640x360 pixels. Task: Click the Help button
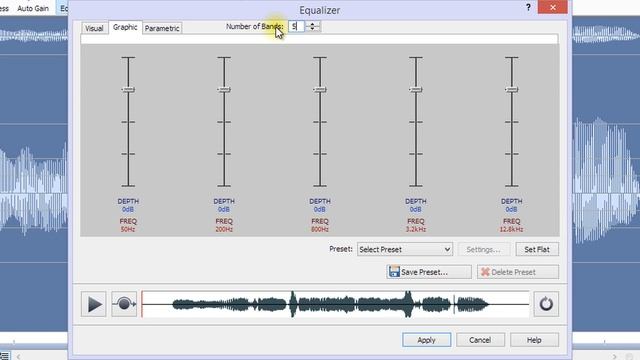pos(534,340)
